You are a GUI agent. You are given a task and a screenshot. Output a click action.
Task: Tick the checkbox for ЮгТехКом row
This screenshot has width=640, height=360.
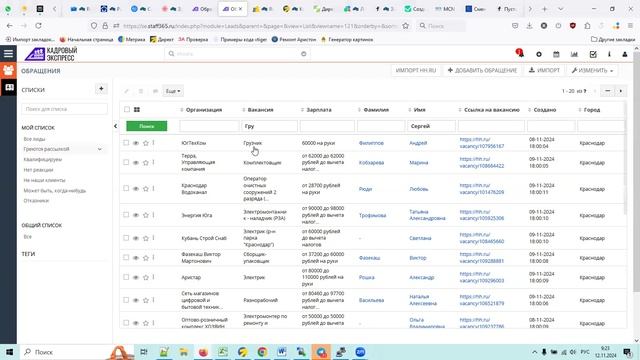tap(126, 142)
